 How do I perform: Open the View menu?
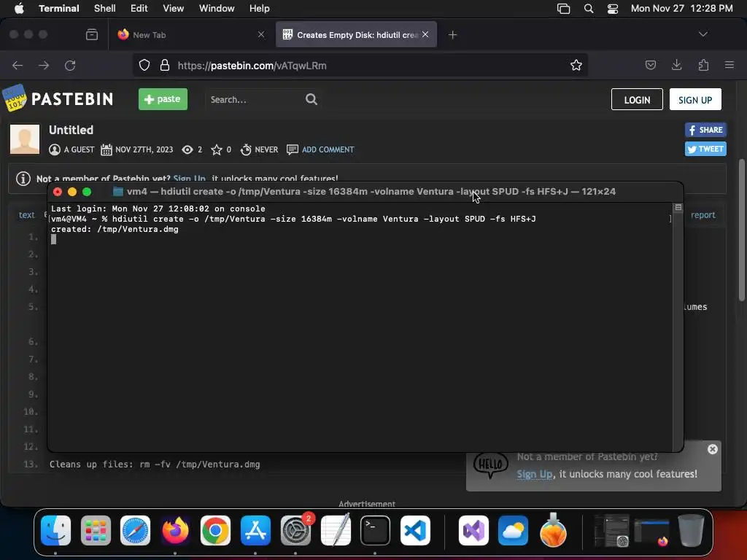[x=174, y=9]
